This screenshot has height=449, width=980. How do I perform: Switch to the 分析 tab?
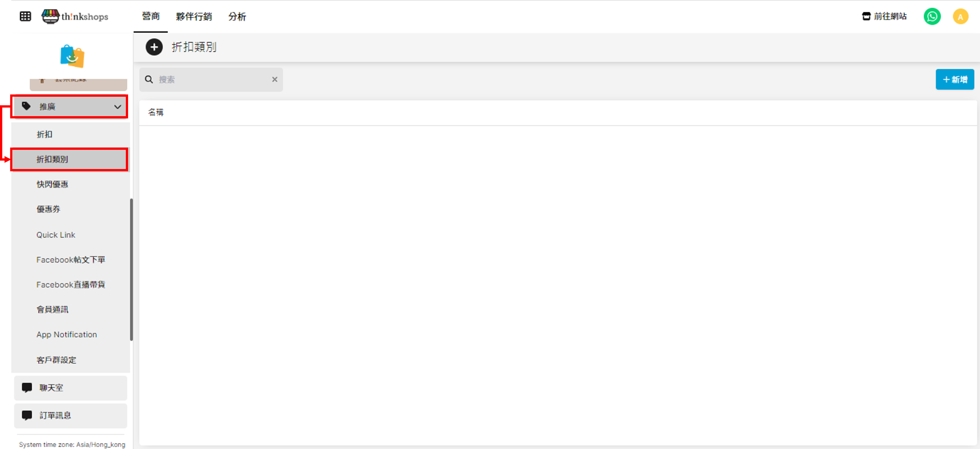coord(237,16)
